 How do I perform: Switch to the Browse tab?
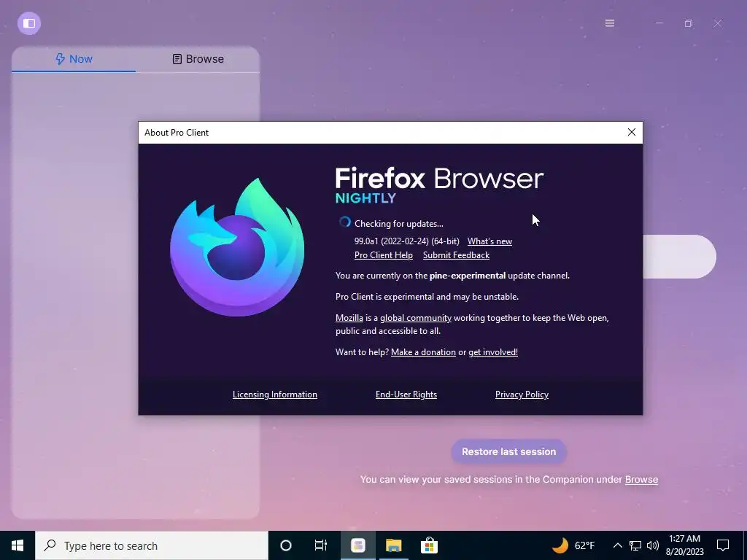198,59
